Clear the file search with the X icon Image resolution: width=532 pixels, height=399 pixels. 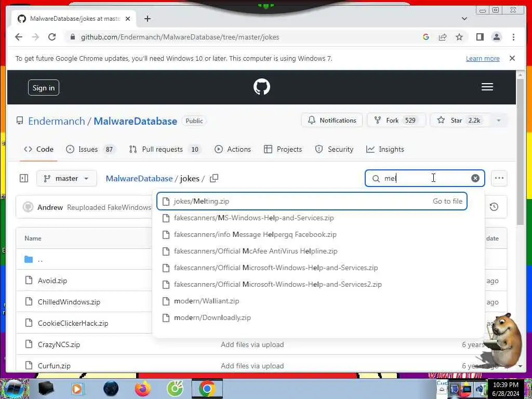tap(475, 178)
